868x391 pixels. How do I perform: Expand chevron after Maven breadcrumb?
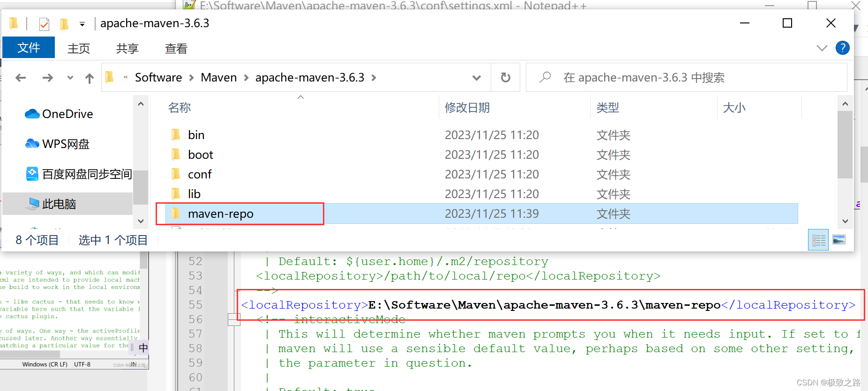[x=246, y=78]
